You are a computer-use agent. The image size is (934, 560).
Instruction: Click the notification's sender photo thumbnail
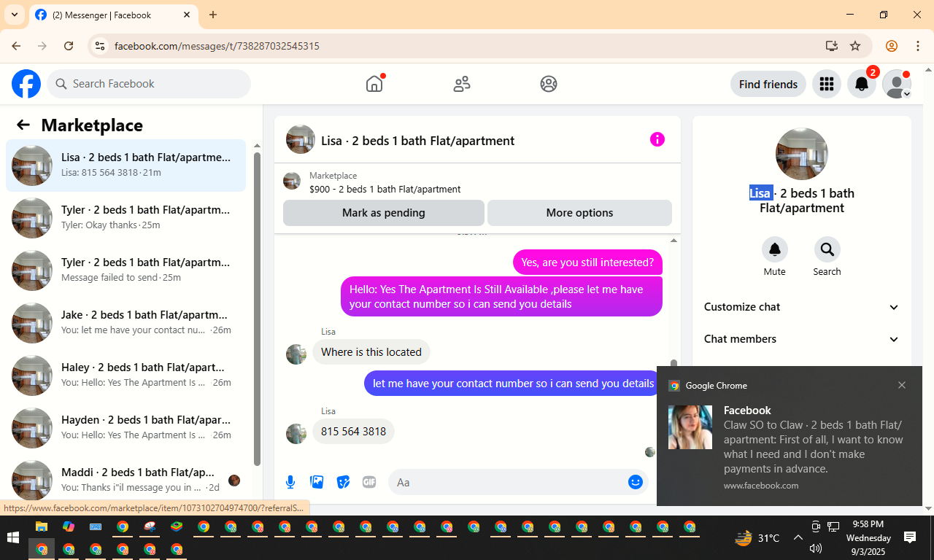[x=690, y=427]
